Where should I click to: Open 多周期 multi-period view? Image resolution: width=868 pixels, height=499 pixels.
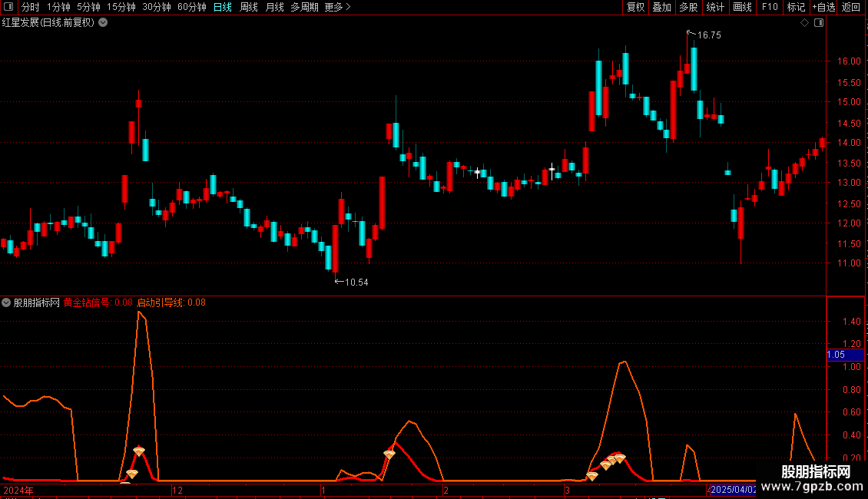[x=304, y=7]
